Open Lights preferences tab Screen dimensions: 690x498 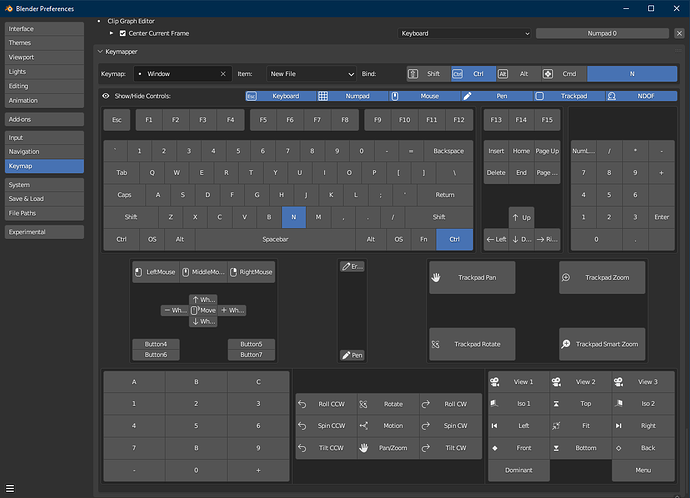pyautogui.click(x=44, y=72)
